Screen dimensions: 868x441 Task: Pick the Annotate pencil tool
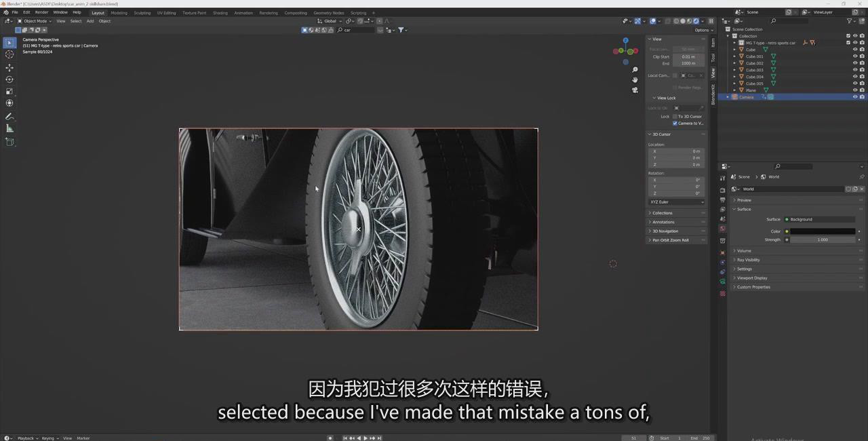[9, 117]
